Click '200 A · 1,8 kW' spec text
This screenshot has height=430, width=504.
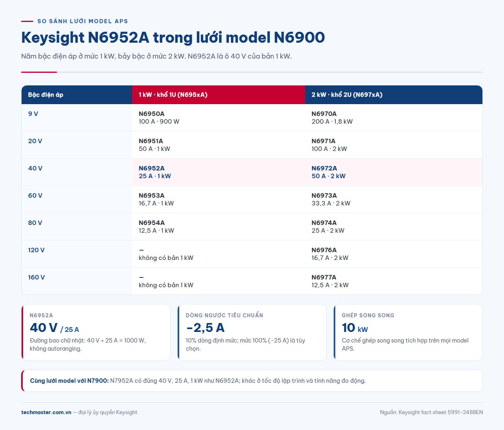click(332, 122)
